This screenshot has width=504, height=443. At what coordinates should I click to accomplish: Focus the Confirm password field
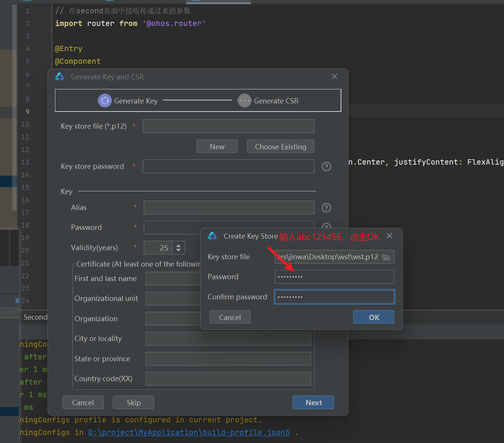tap(334, 297)
